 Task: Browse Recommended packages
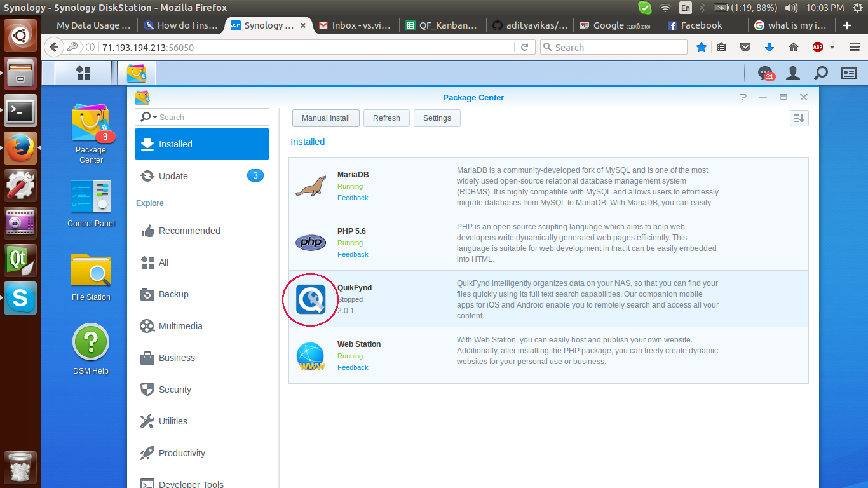click(202, 231)
